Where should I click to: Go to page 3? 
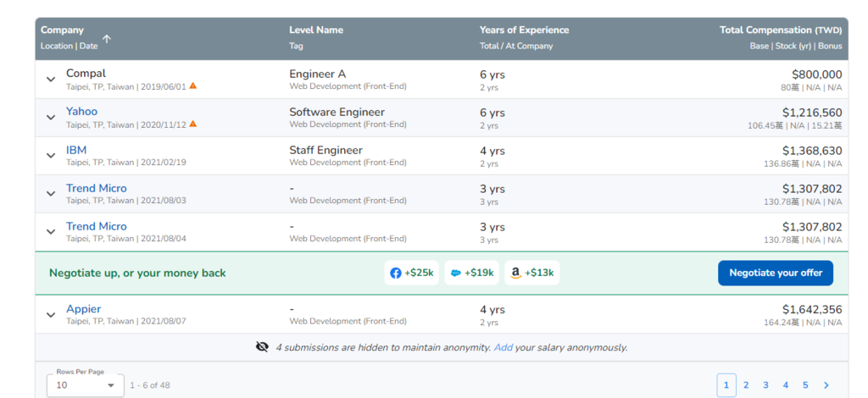[x=765, y=385]
